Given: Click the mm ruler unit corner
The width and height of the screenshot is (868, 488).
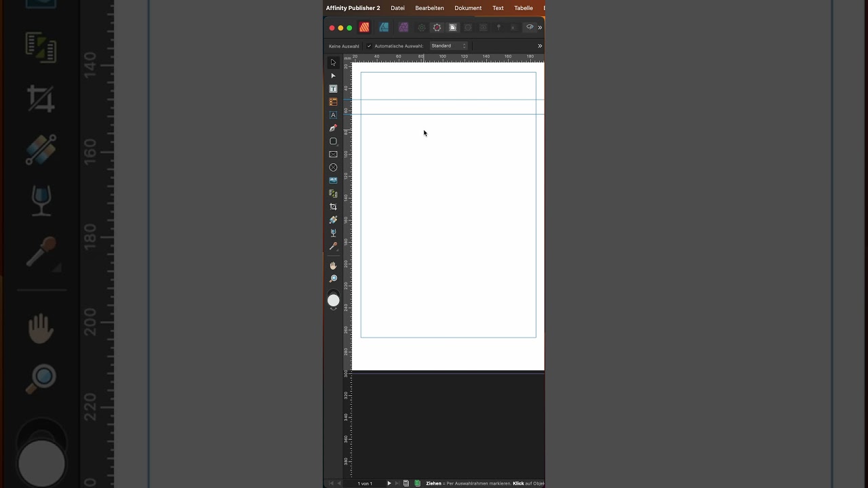Looking at the screenshot, I should point(347,58).
